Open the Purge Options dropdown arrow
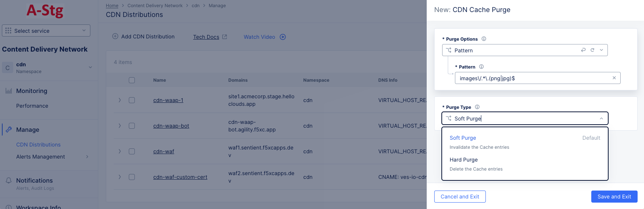This screenshot has height=209, width=644. [x=601, y=50]
